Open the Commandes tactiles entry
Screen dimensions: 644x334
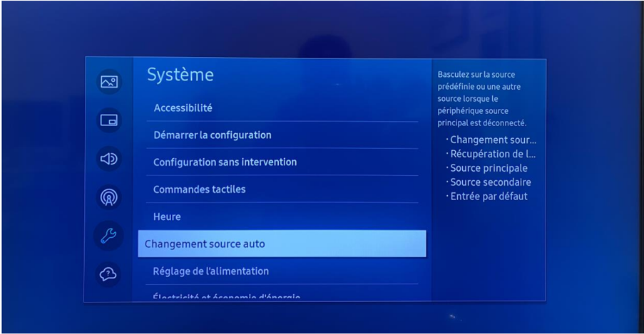point(282,189)
